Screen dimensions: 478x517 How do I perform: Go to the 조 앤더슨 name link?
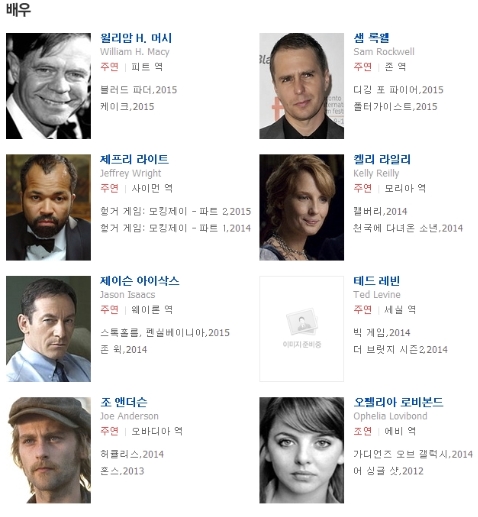[x=124, y=402]
